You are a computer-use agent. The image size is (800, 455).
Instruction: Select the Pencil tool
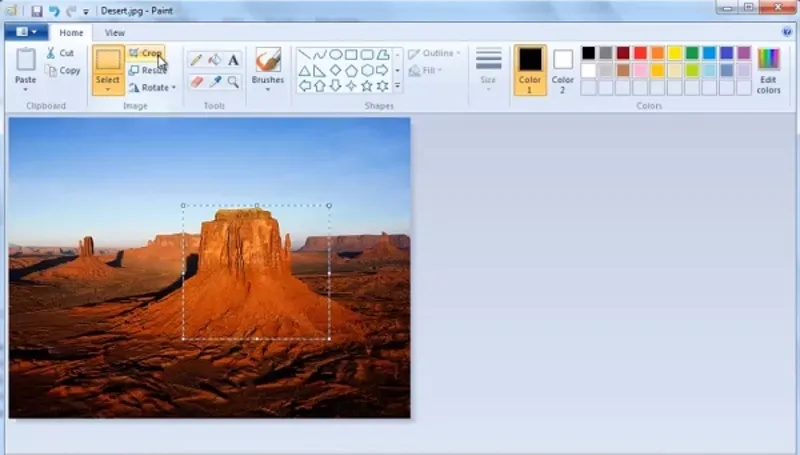[197, 60]
